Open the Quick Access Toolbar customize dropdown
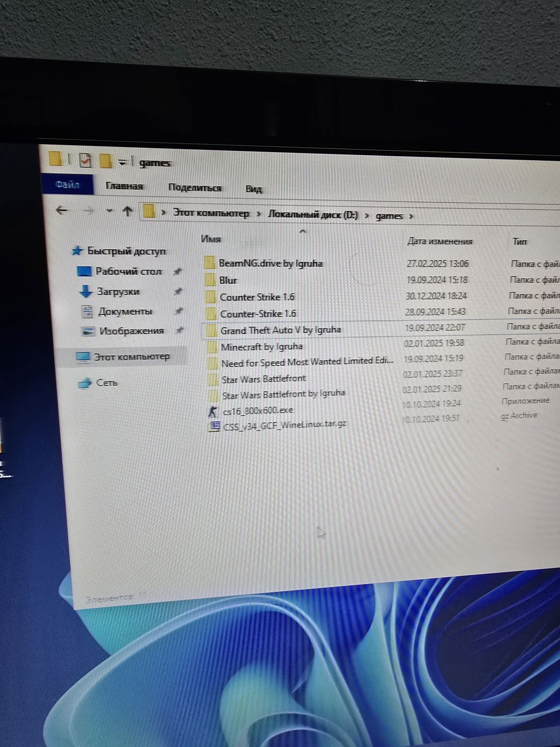This screenshot has height=747, width=560. point(122,162)
